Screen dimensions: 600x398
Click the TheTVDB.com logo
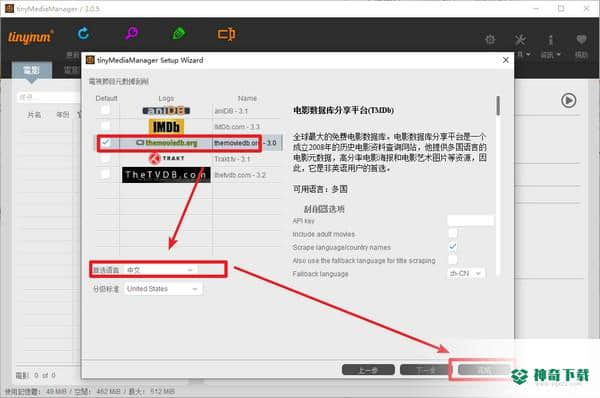[166, 175]
